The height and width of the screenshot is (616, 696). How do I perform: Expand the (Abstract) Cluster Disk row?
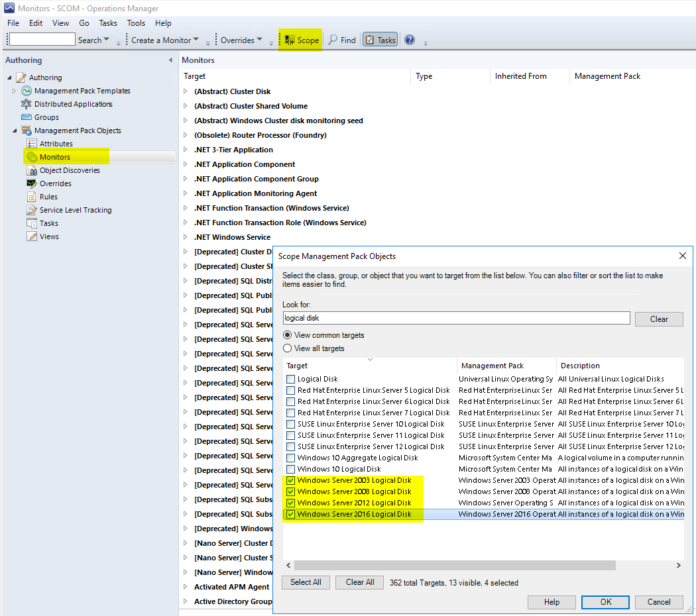tap(186, 91)
